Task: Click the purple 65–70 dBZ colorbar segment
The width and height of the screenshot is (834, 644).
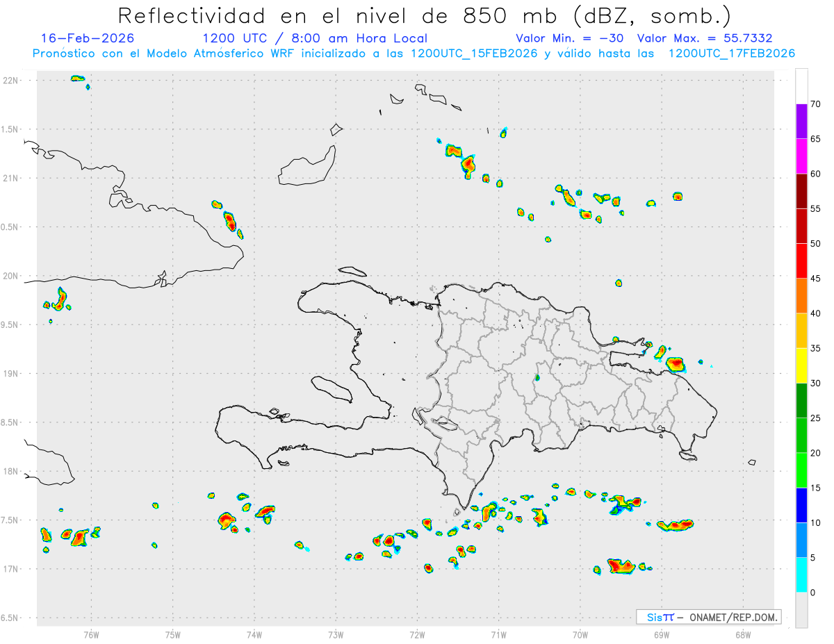Action: coord(801,121)
